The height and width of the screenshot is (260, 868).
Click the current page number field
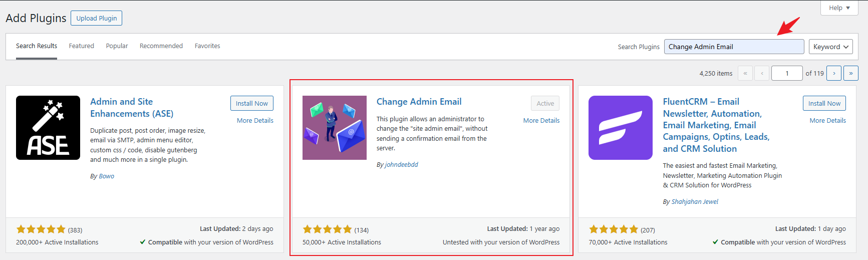(x=787, y=73)
